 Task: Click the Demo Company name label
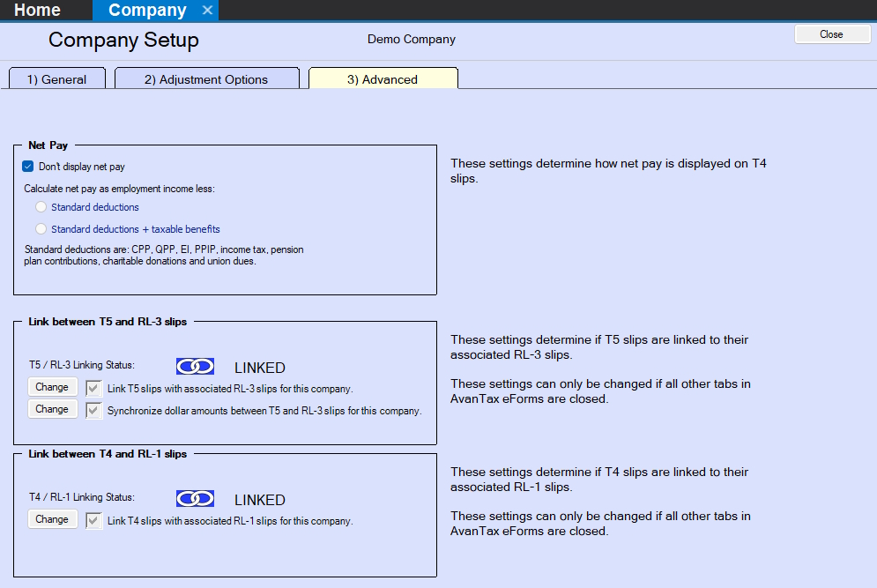click(411, 40)
